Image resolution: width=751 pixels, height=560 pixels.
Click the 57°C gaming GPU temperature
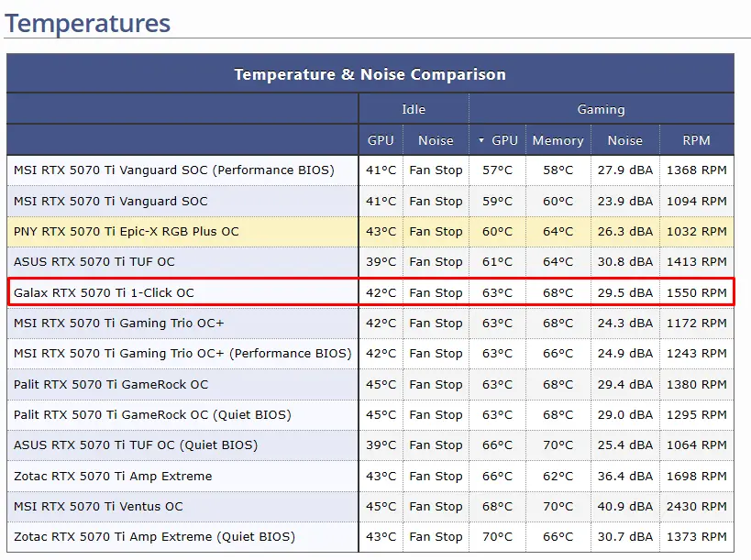coord(497,170)
